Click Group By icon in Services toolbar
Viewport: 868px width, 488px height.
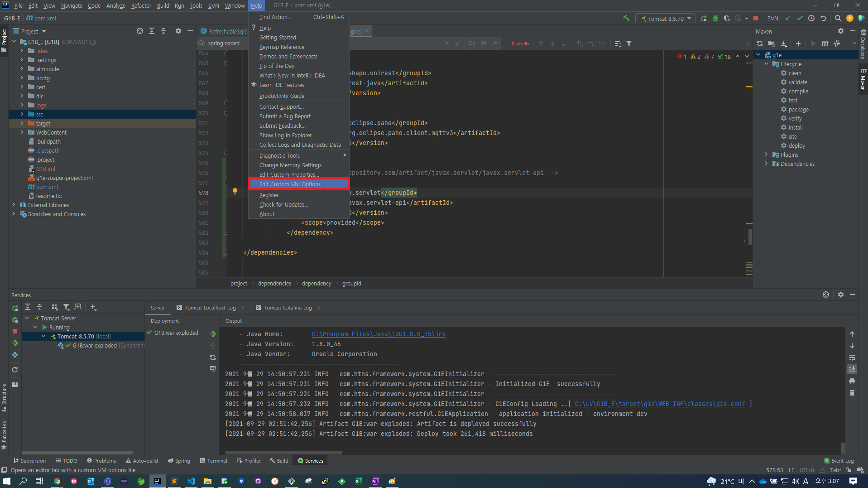(x=55, y=307)
